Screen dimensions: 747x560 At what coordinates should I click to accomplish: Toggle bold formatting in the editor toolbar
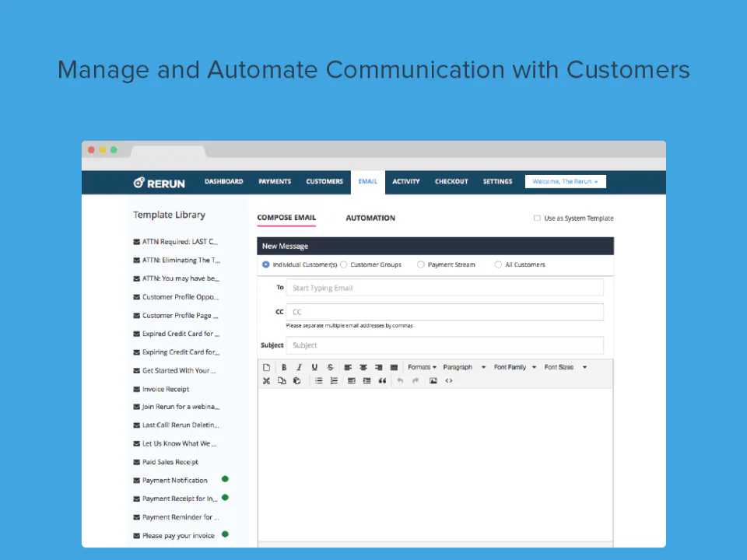pos(284,367)
